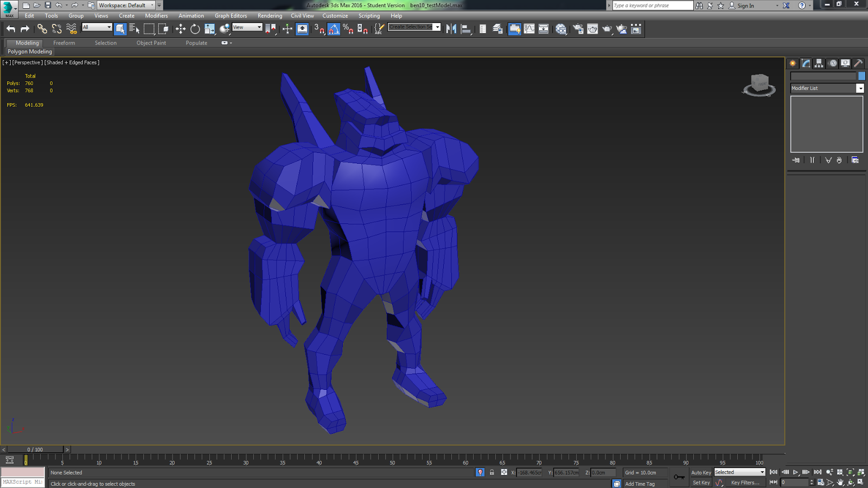
Task: Activate the Select and Link tool
Action: (42, 29)
